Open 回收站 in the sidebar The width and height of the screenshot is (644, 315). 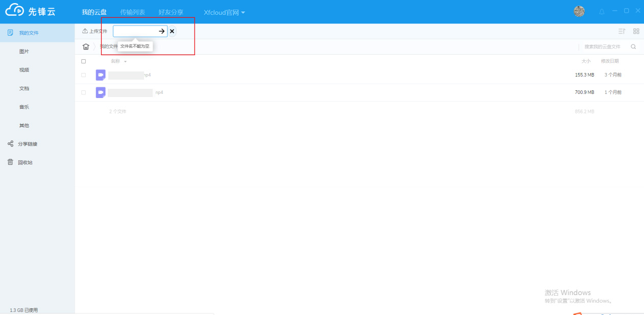[25, 162]
